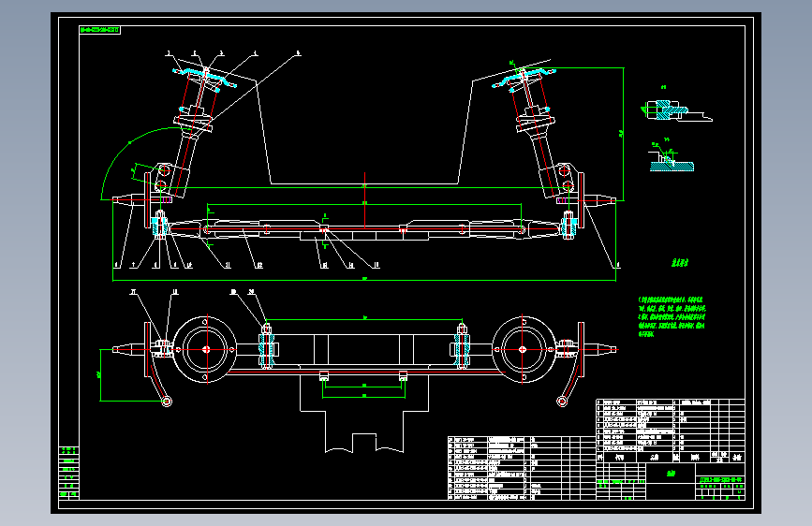This screenshot has width=812, height=526.
Task: Select the right cyan kingpin bushing in front view
Action: click(x=568, y=226)
